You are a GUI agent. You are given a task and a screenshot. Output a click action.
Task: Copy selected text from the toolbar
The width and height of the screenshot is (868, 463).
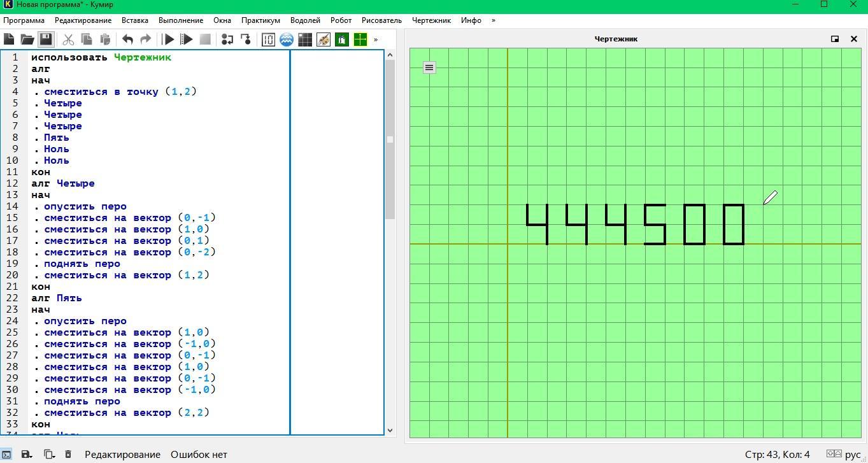(87, 39)
